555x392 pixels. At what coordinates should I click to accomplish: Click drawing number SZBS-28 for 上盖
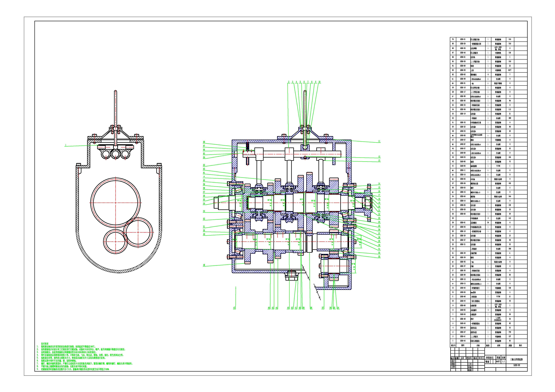(x=463, y=70)
